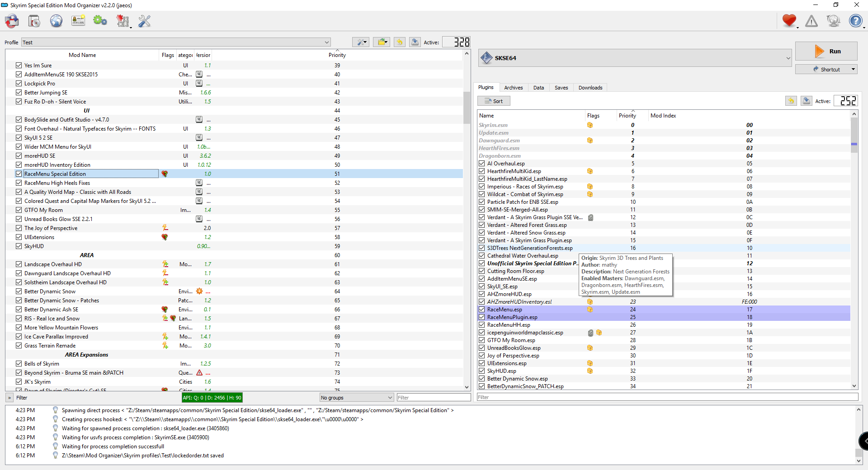Select the Plugins tab
Image resolution: width=868 pixels, height=470 pixels.
(486, 87)
